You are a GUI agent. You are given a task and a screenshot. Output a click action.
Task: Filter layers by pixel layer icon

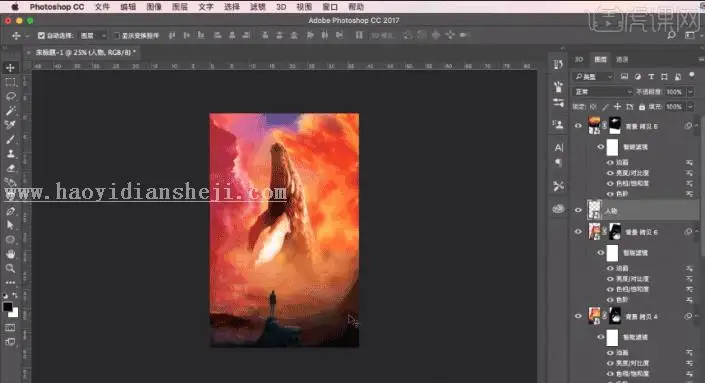coord(624,77)
